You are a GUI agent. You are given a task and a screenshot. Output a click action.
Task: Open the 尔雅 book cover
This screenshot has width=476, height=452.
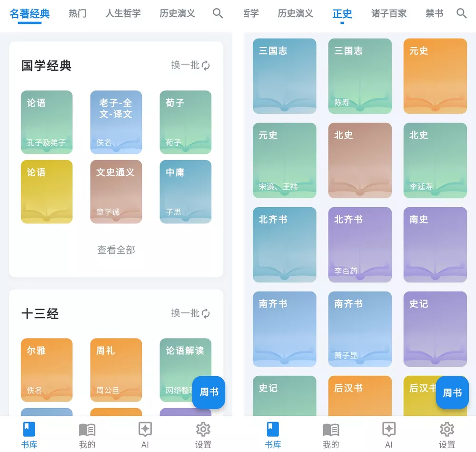[47, 370]
